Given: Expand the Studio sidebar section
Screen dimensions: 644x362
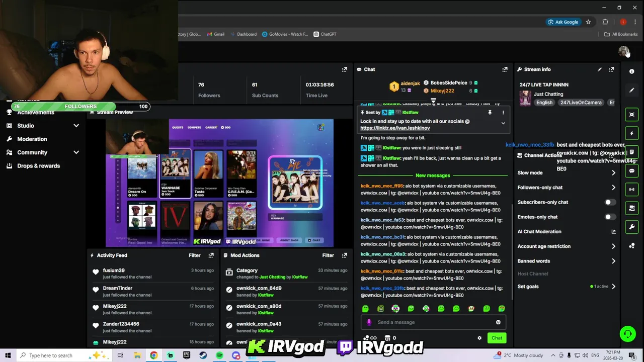Looking at the screenshot, I should (x=76, y=126).
